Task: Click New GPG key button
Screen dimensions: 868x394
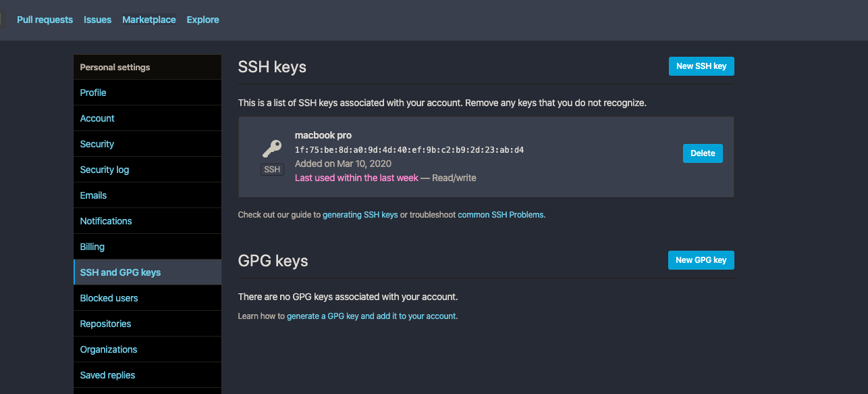Action: 701,260
